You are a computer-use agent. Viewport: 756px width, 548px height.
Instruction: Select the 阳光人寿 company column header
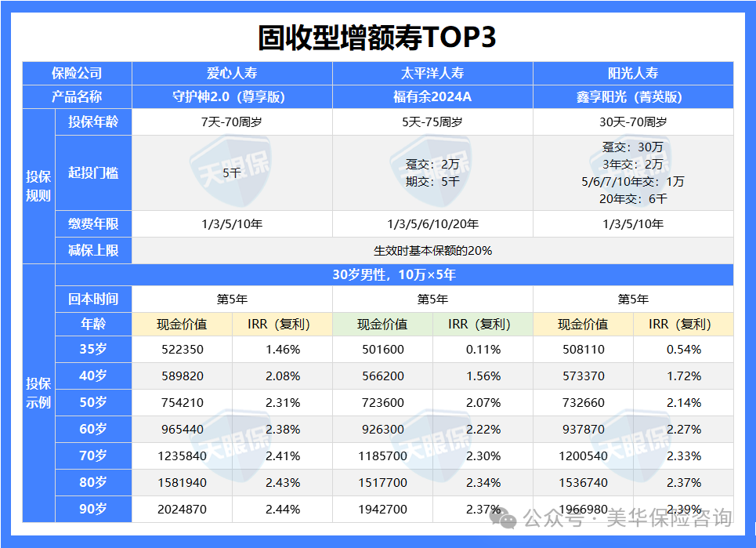tap(633, 74)
